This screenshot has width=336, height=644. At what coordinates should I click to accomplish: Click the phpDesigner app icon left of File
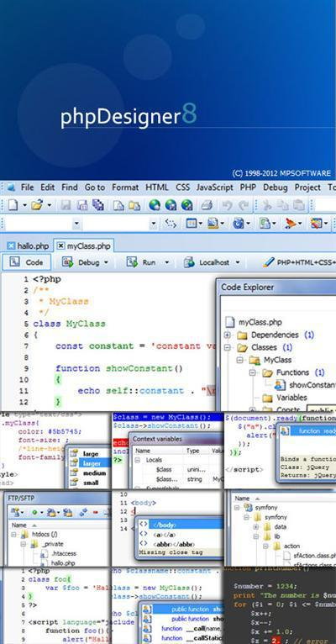(x=11, y=187)
